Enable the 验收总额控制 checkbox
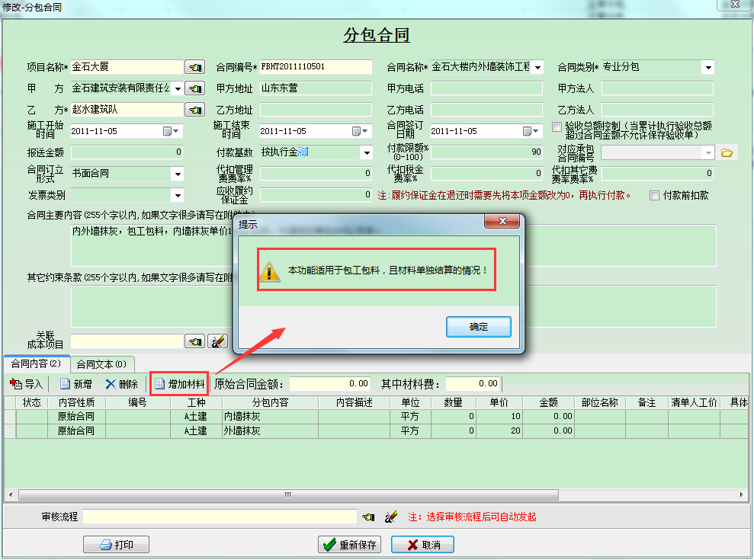Viewport: 754px width, 560px height. [557, 126]
